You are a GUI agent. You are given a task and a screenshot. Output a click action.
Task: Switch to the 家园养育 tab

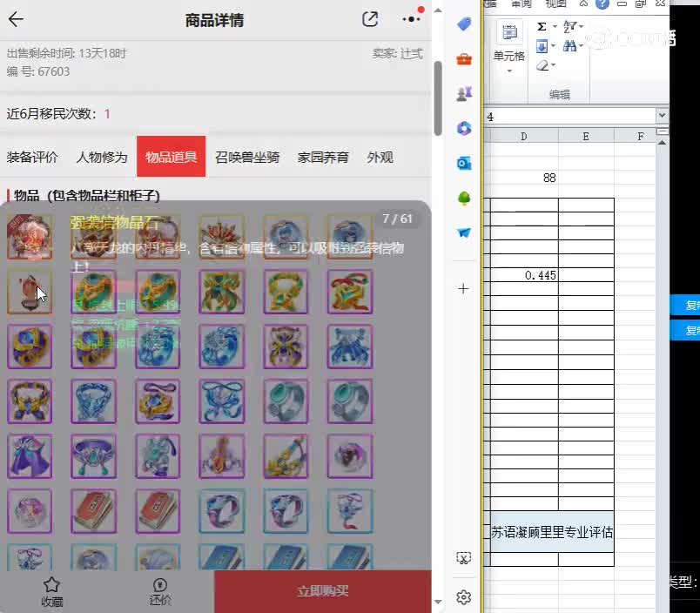pos(323,157)
